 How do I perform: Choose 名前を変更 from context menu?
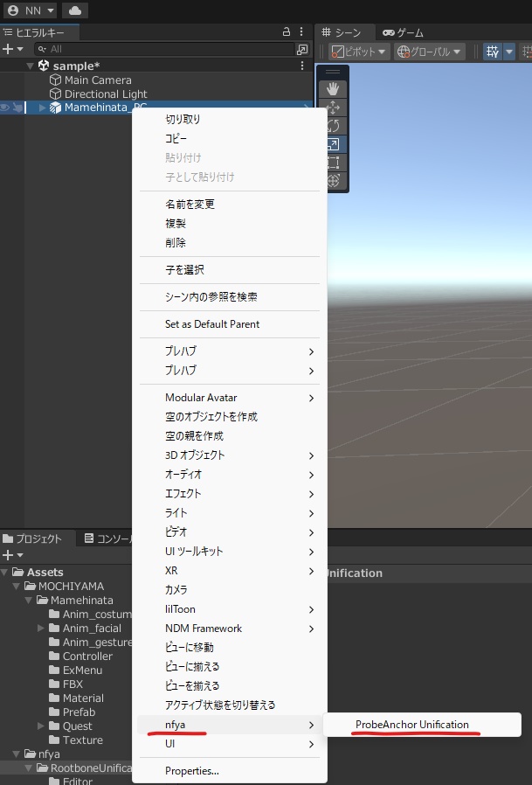229,205
